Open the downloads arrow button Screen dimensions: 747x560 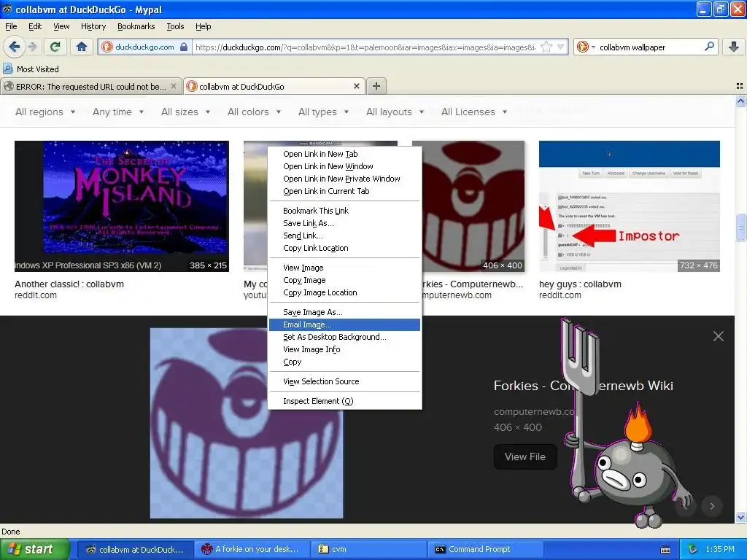(734, 47)
